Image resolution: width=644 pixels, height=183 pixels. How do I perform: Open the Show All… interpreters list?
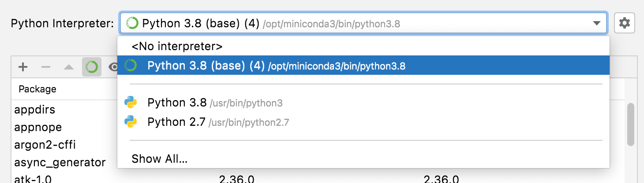(160, 159)
